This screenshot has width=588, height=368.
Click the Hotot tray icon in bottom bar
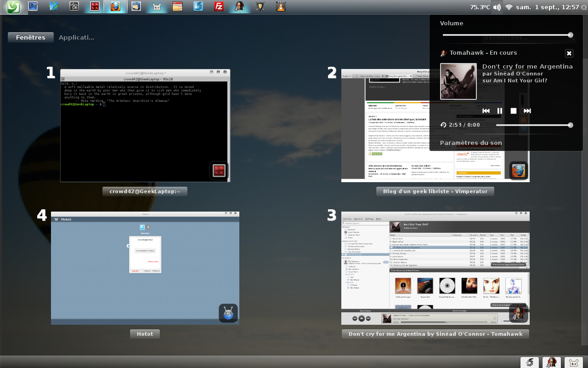[573, 362]
